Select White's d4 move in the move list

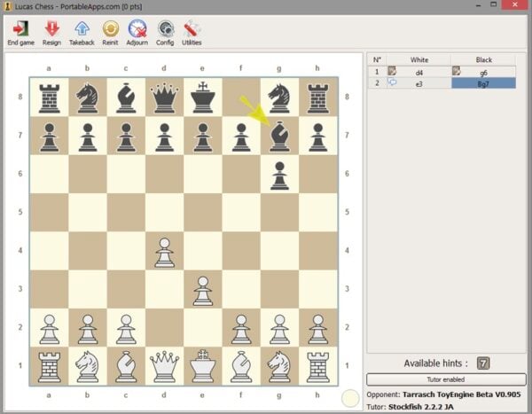418,71
